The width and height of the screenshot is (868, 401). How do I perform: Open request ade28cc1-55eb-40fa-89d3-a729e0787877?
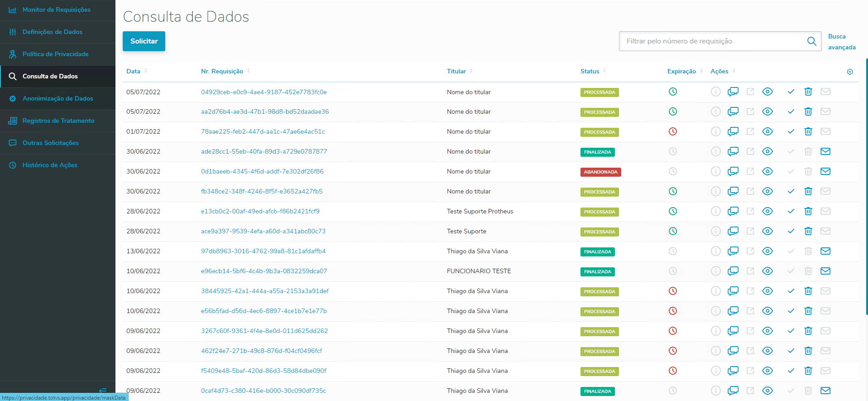tap(264, 151)
